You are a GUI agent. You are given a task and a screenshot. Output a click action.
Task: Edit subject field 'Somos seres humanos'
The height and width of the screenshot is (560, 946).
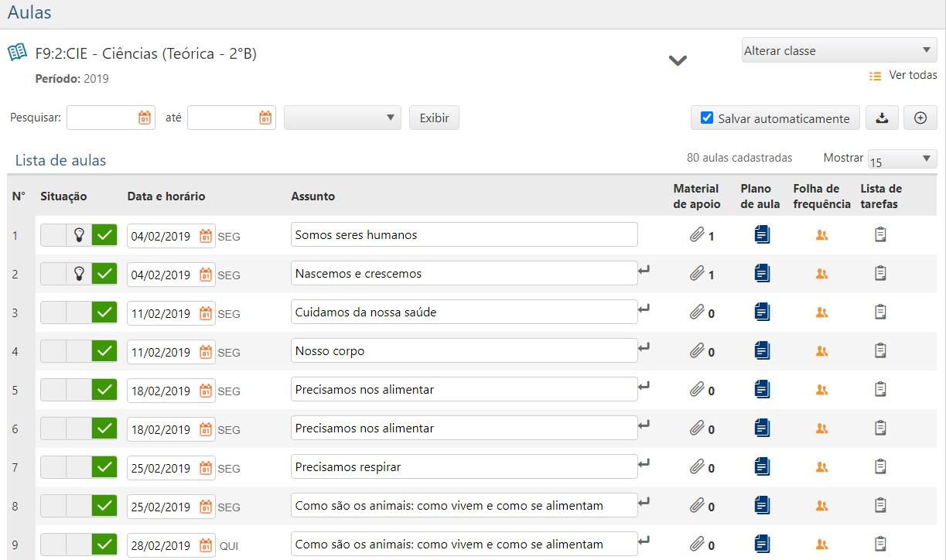464,234
